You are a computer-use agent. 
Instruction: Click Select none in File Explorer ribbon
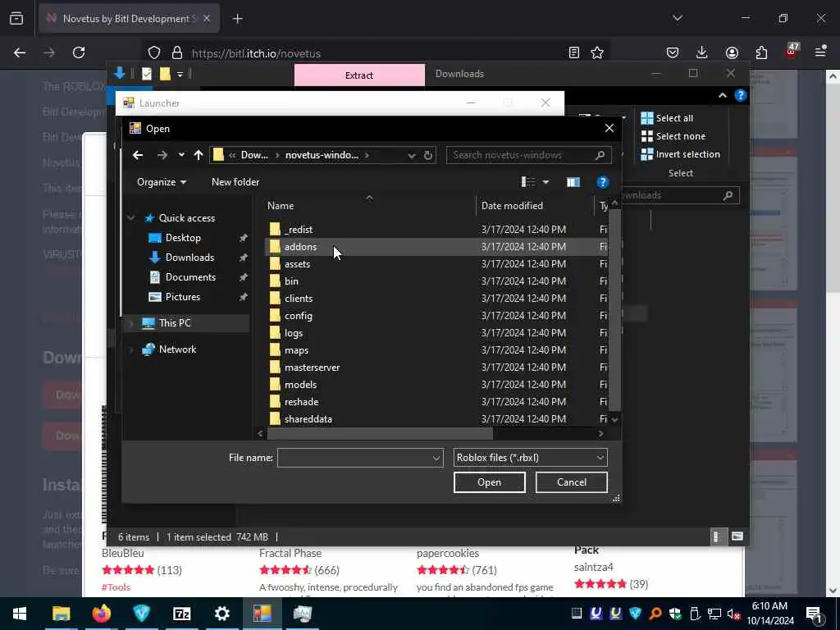click(673, 137)
